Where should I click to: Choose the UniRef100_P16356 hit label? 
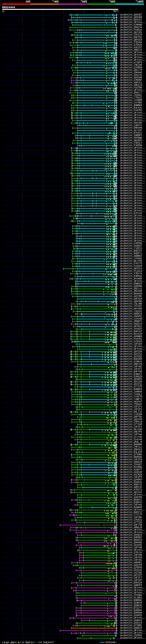tap(131, 87)
